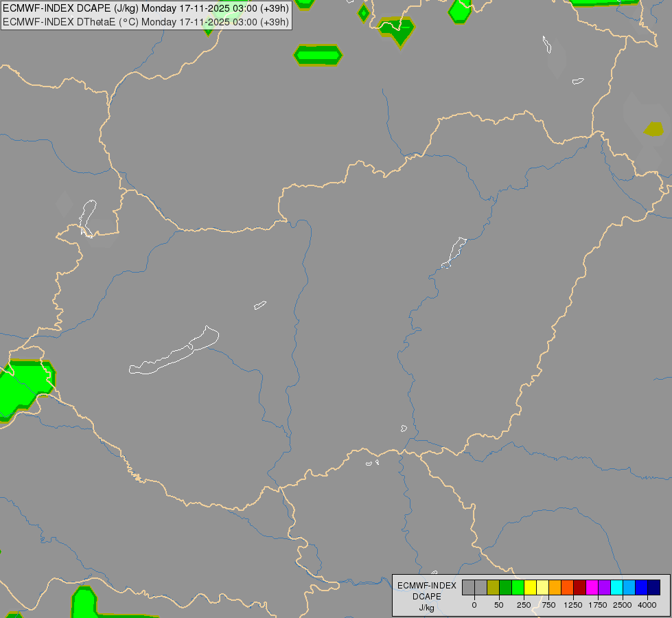
Task: Click the DCAPE title line at top
Action: click(x=146, y=8)
